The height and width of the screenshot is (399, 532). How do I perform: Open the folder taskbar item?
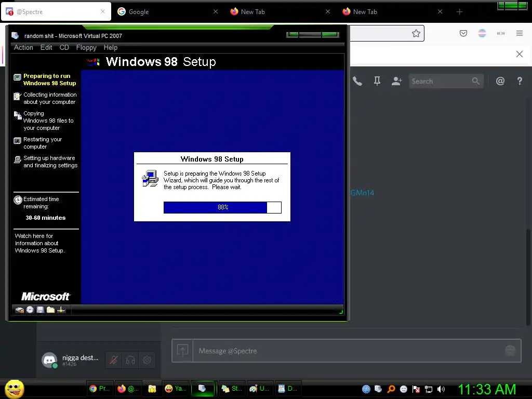[x=152, y=389]
